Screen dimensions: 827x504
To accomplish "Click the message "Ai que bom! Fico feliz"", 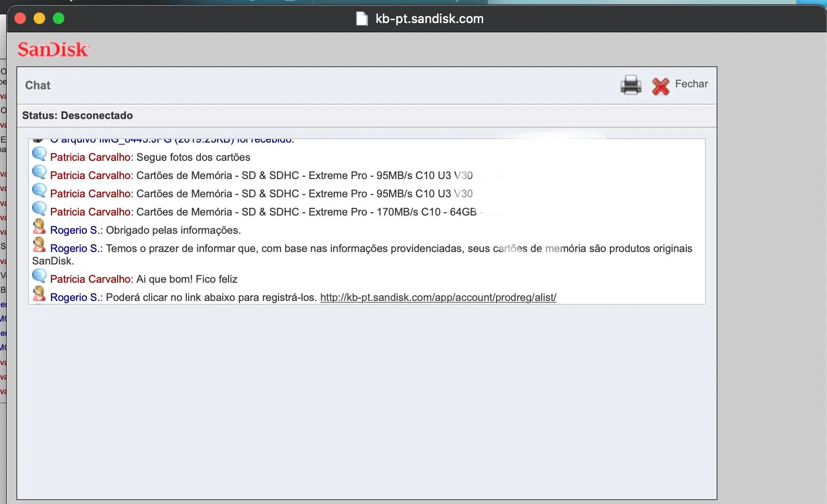I will pos(187,279).
